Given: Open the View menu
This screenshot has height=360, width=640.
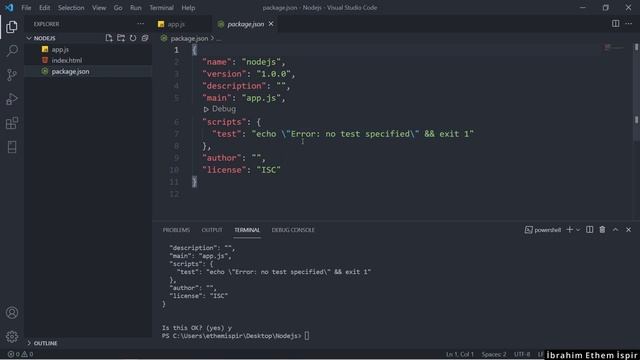Looking at the screenshot, I should pyautogui.click(x=99, y=8).
